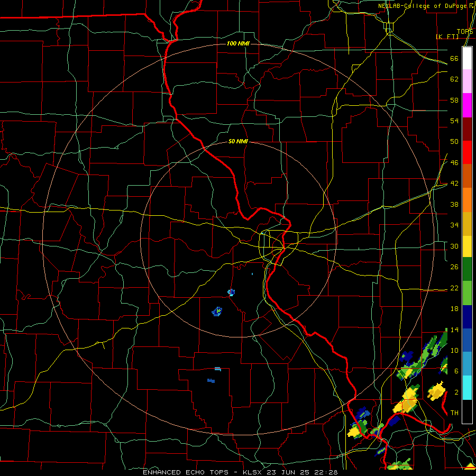Click the ENHANCED ECHO TOPS KLSX caption
Viewport: 476px width, 476px height.
(240, 472)
